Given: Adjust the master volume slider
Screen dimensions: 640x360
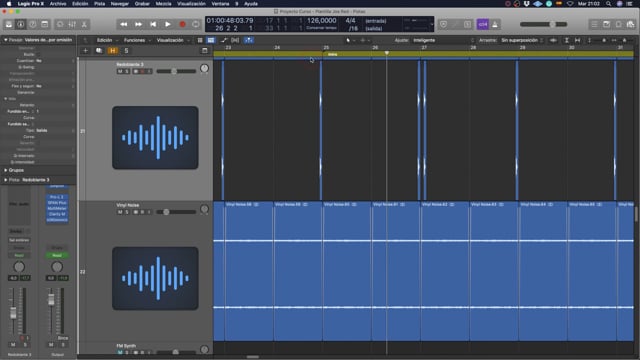Looking at the screenshot, I should click(x=543, y=24).
